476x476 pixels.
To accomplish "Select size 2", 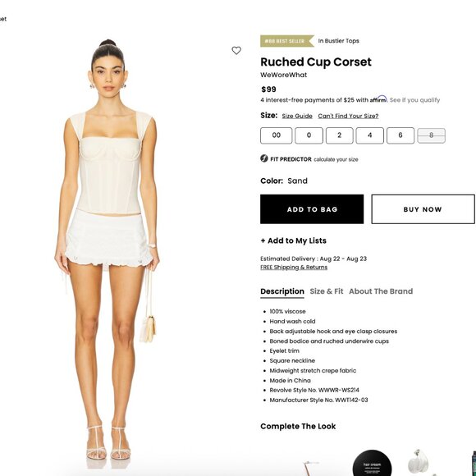I will coord(340,135).
